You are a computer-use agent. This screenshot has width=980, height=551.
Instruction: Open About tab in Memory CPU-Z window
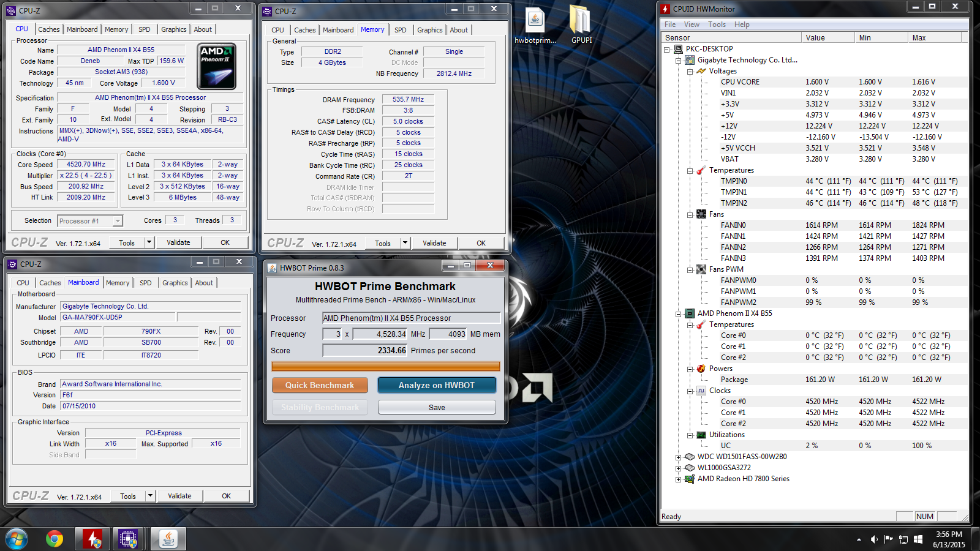coord(459,30)
